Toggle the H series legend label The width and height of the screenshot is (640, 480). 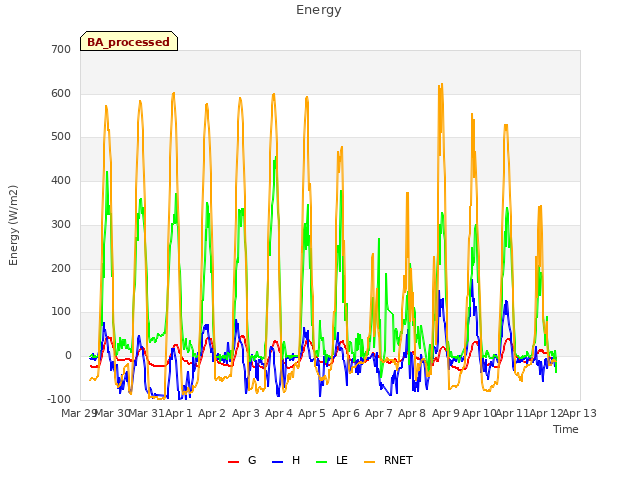(x=296, y=460)
